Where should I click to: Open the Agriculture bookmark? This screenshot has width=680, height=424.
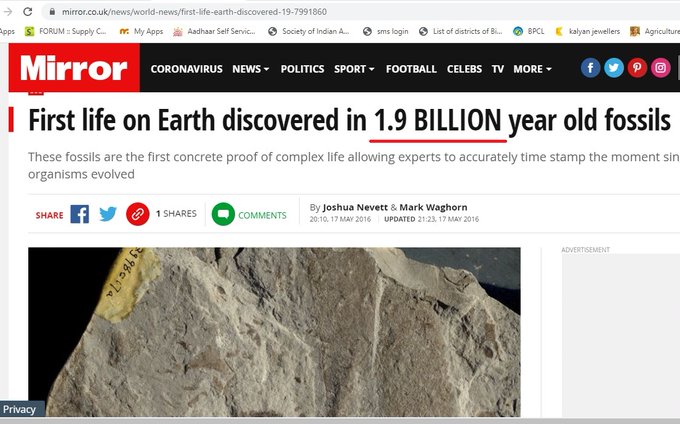click(x=655, y=31)
